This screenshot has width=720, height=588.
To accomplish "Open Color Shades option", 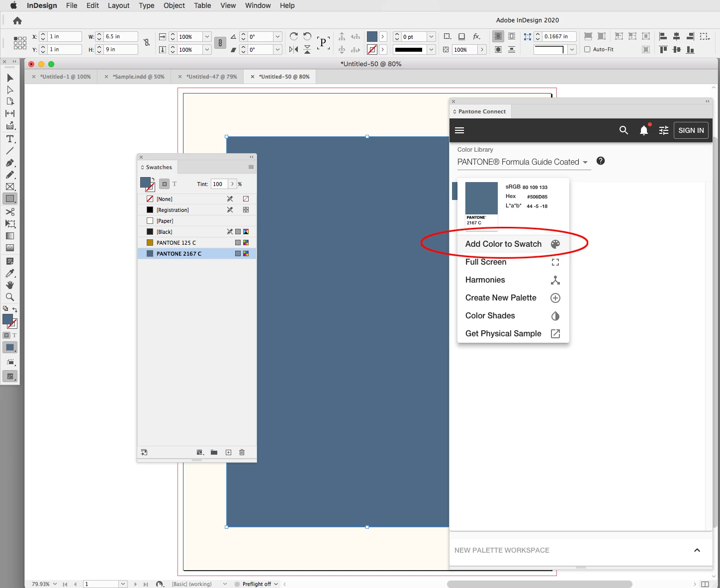I will click(x=513, y=316).
